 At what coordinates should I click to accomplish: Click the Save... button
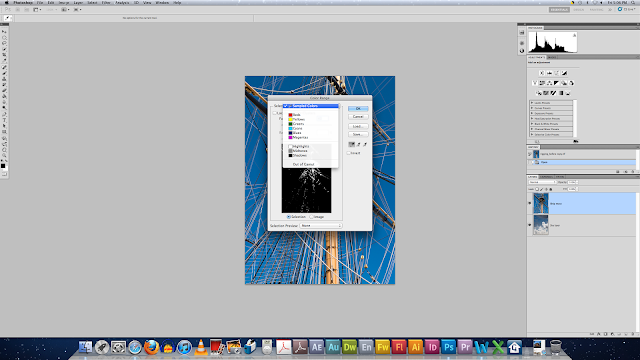pyautogui.click(x=358, y=134)
